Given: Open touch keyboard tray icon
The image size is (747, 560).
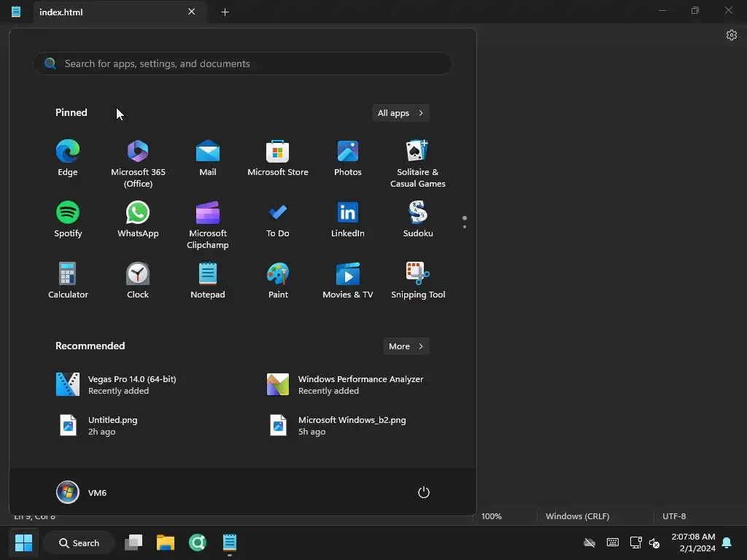Looking at the screenshot, I should (613, 542).
